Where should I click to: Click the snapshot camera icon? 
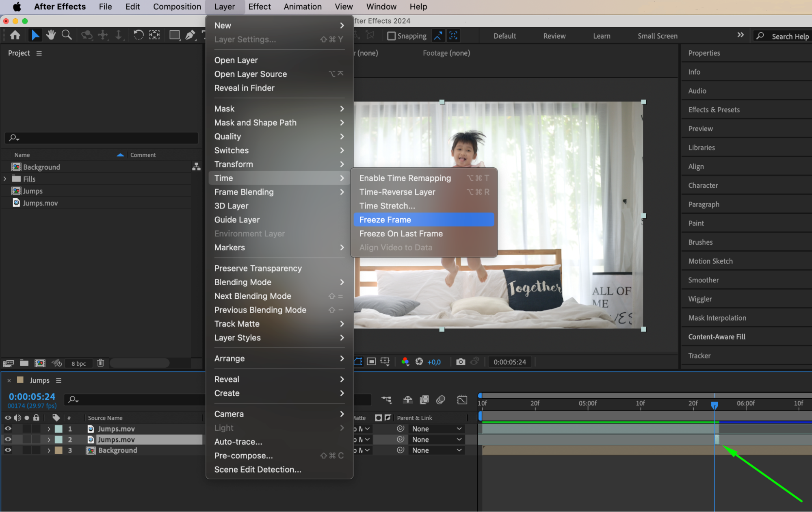coord(460,362)
